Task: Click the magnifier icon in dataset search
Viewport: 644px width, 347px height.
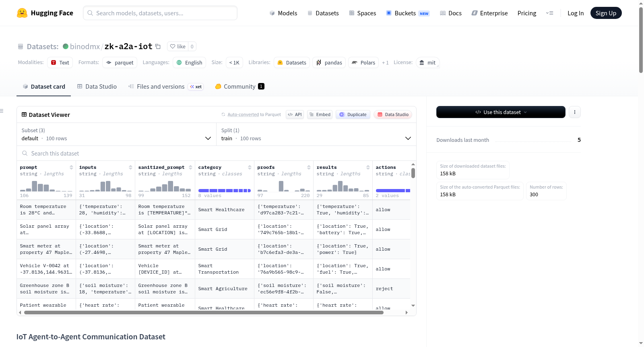Action: 25,153
